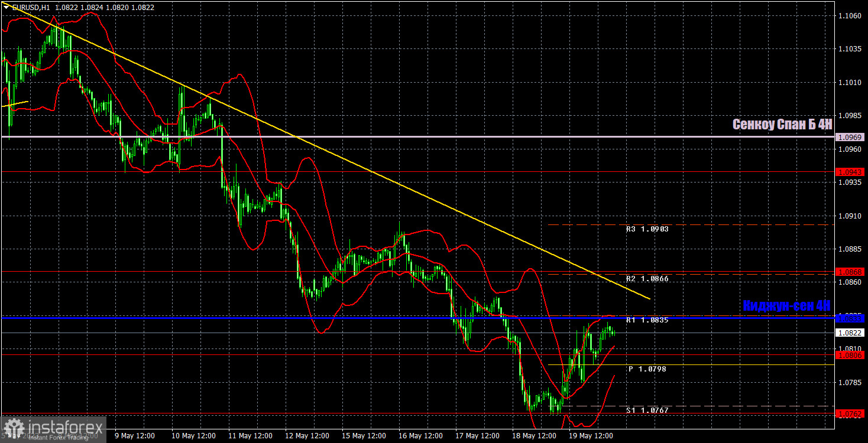Click the 1.0943 red price tag
This screenshot has width=868, height=443.
(x=851, y=171)
